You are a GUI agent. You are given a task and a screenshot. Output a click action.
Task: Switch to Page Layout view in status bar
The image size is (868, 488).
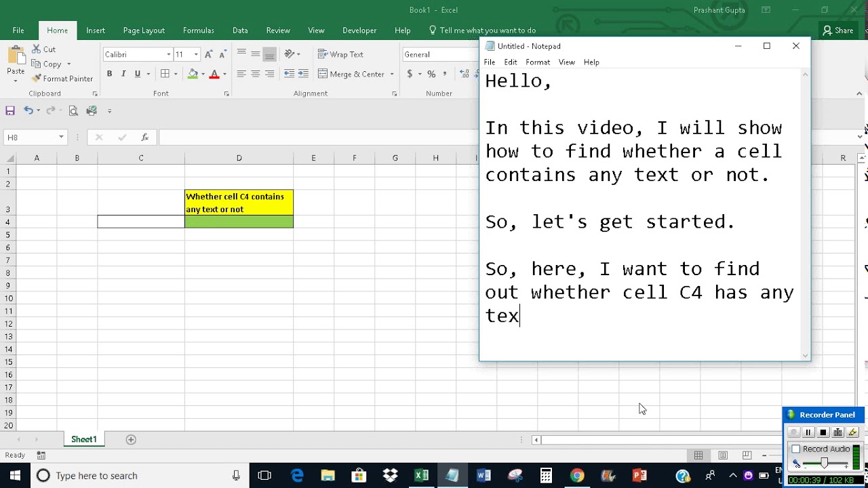pyautogui.click(x=723, y=455)
